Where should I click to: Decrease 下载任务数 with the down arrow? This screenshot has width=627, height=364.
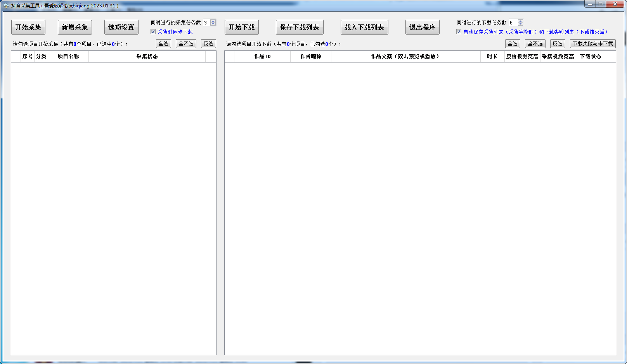[x=521, y=24]
